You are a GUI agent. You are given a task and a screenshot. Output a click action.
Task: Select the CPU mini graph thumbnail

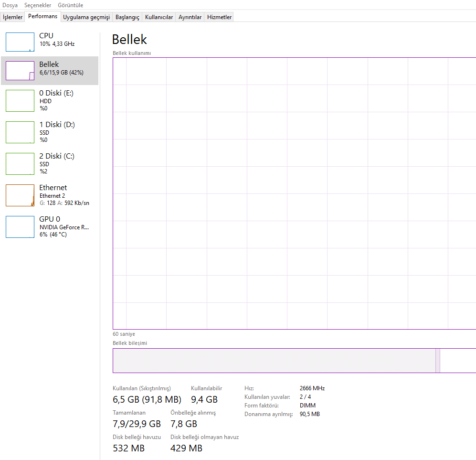[20, 42]
